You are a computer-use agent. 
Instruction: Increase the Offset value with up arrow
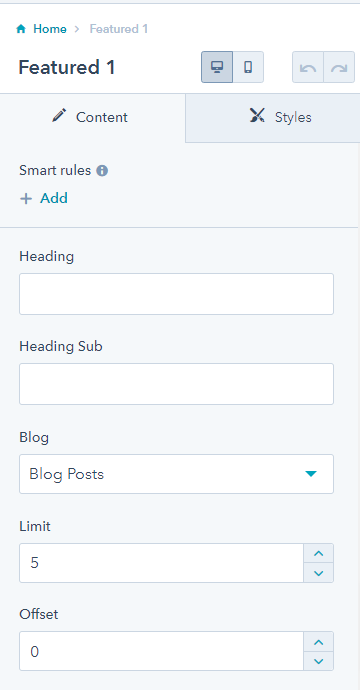[319, 642]
